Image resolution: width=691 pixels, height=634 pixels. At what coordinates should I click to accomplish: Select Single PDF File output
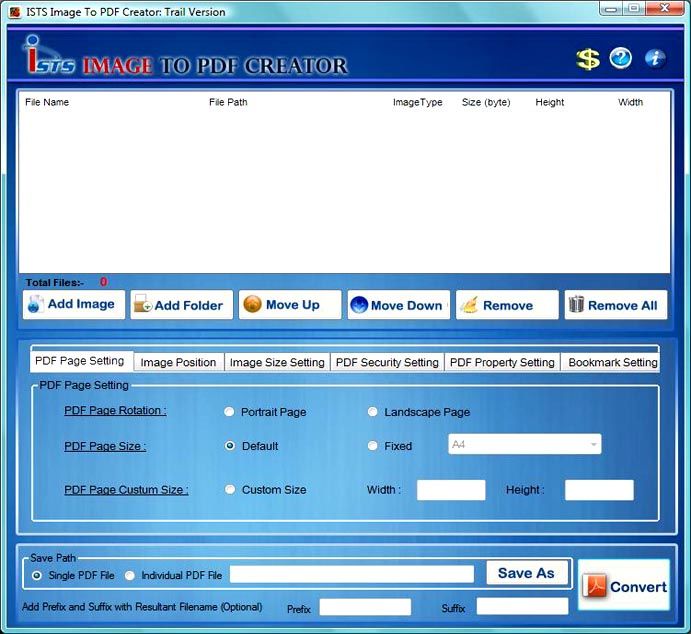tap(37, 575)
